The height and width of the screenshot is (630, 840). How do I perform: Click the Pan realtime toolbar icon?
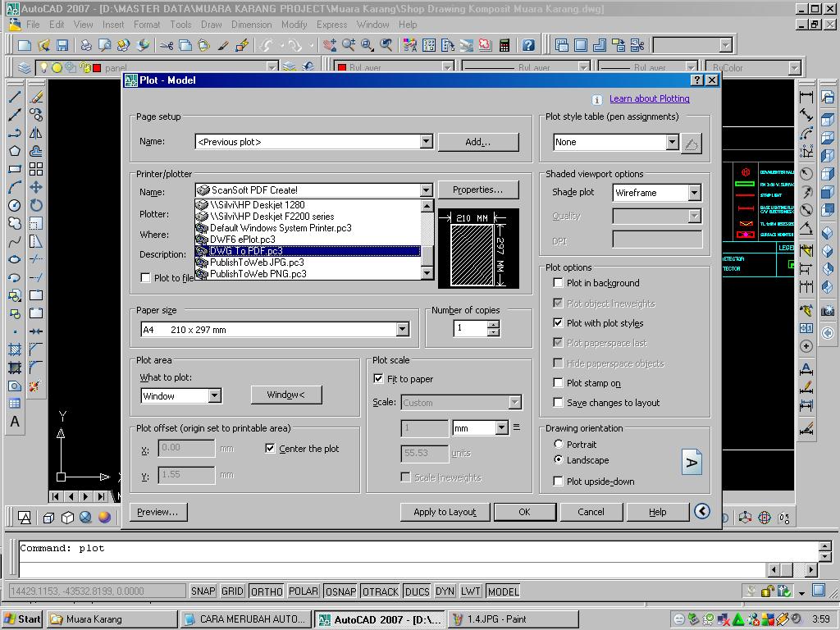(330, 45)
